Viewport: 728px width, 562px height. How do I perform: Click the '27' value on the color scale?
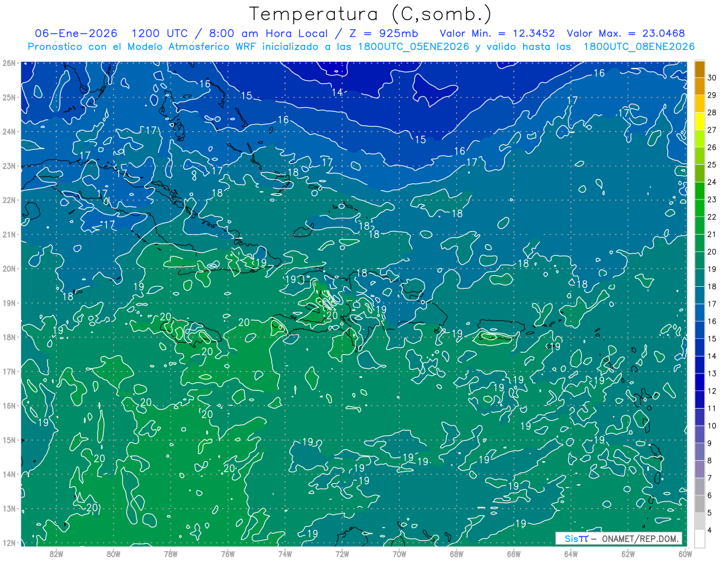pos(712,130)
